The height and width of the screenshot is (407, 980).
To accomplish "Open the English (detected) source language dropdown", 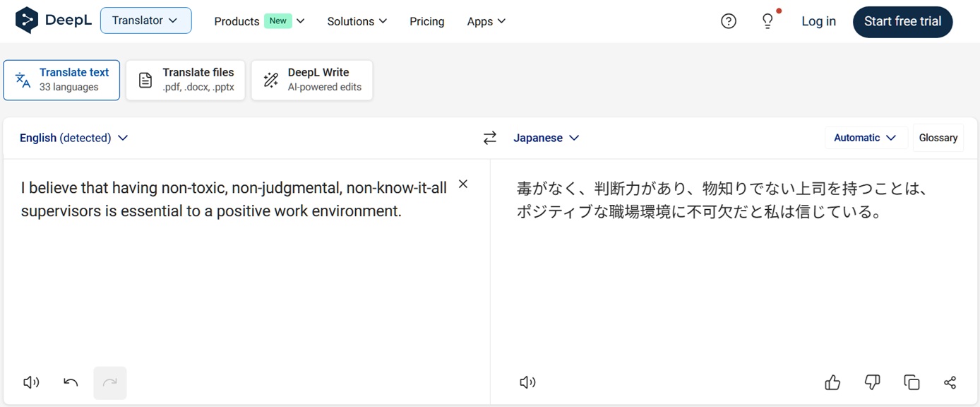I will point(73,138).
